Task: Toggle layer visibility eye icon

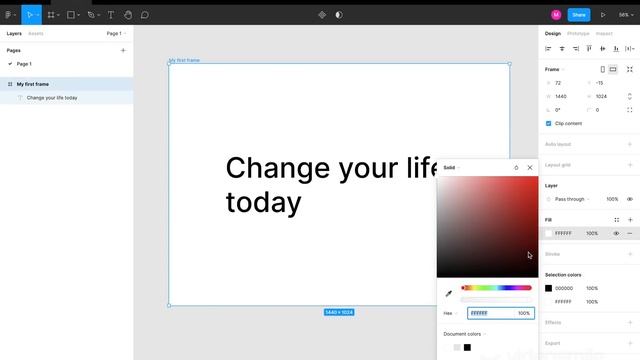Action: click(630, 199)
